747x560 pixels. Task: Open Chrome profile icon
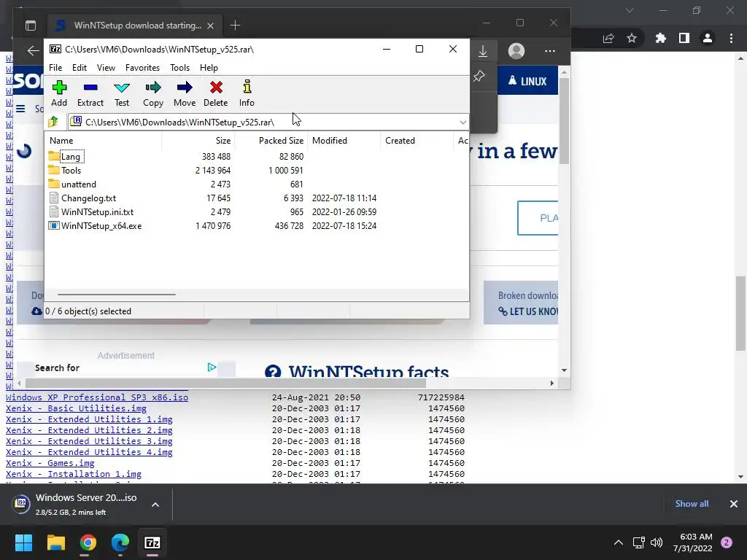[x=708, y=38]
